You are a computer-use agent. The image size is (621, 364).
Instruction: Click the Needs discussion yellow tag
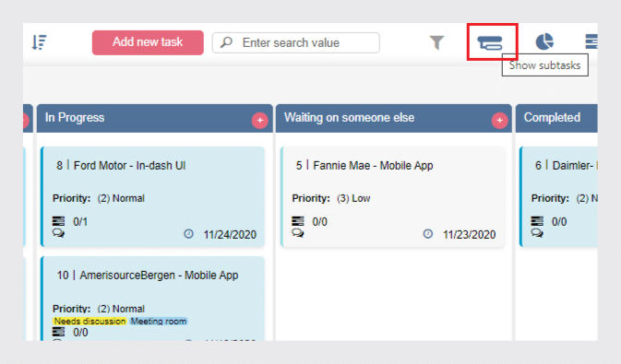click(x=90, y=322)
